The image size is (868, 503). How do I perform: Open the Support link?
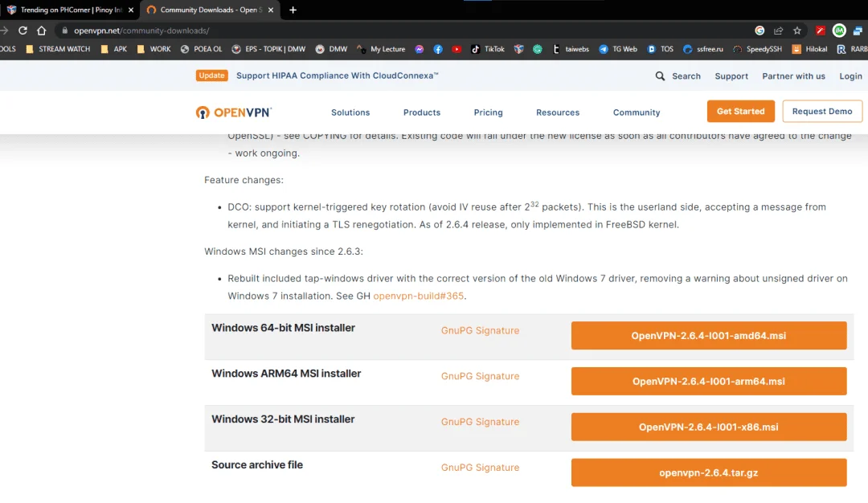click(x=731, y=76)
